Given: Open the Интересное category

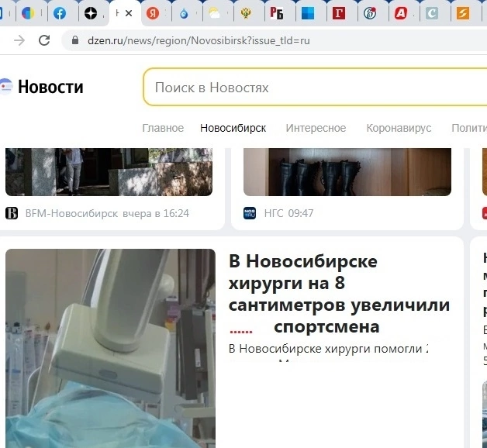Looking at the screenshot, I should tap(316, 128).
